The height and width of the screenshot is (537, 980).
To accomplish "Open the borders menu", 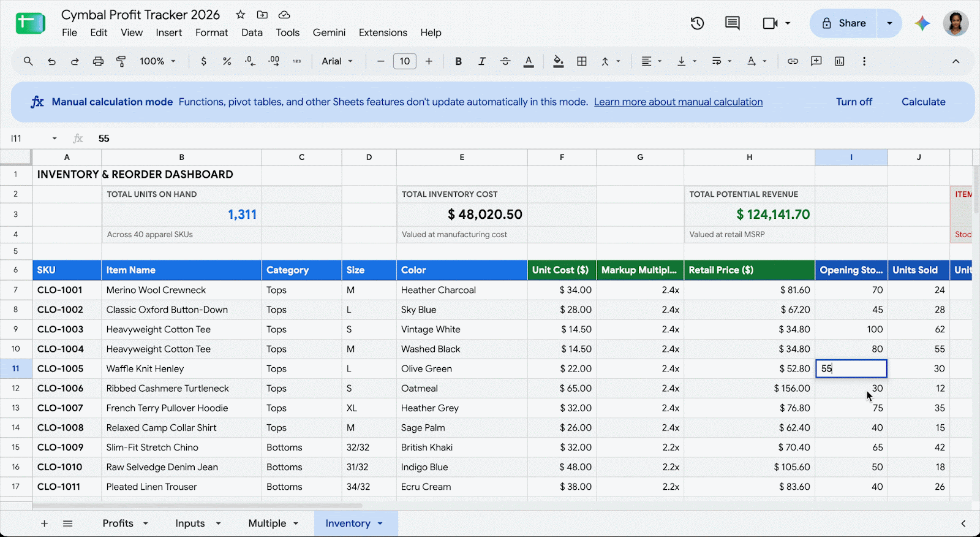I will click(582, 61).
